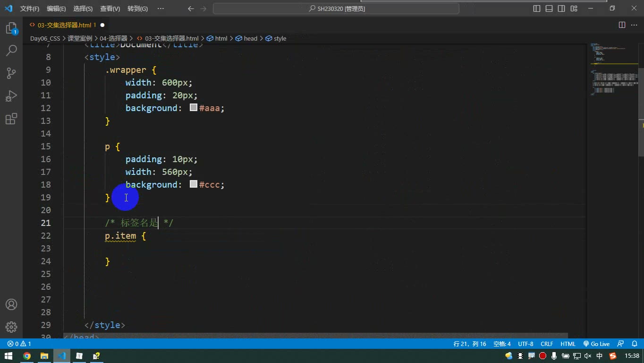Toggle the primary side bar layout button

pyautogui.click(x=537, y=9)
